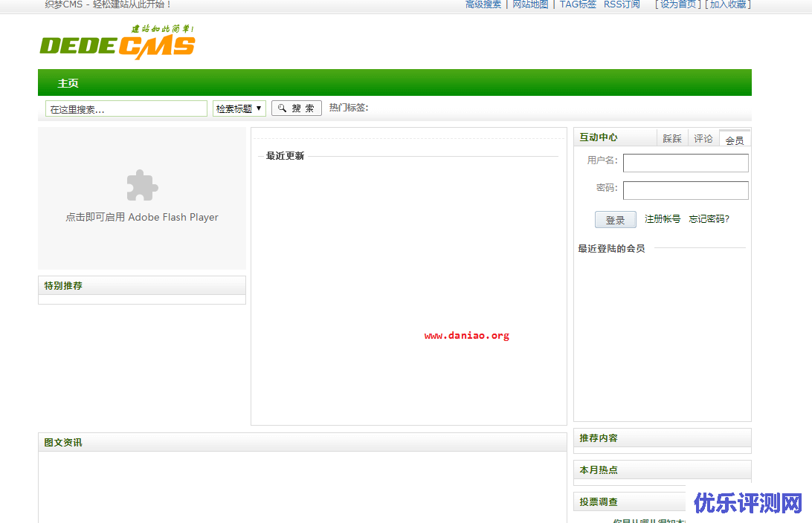Screen dimensions: 812x523
Task: Click the puzzle icon to enable Adobe Flash Player
Action: point(141,186)
